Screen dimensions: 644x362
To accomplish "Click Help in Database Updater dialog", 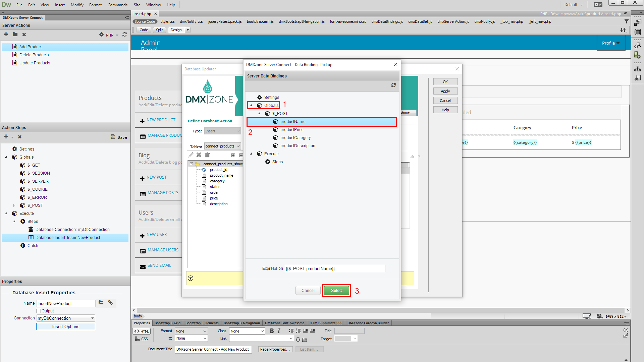I will (445, 110).
